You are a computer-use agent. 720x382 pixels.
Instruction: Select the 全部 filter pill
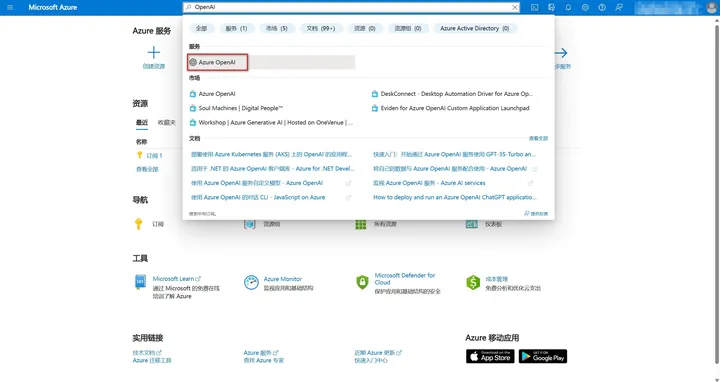[202, 28]
